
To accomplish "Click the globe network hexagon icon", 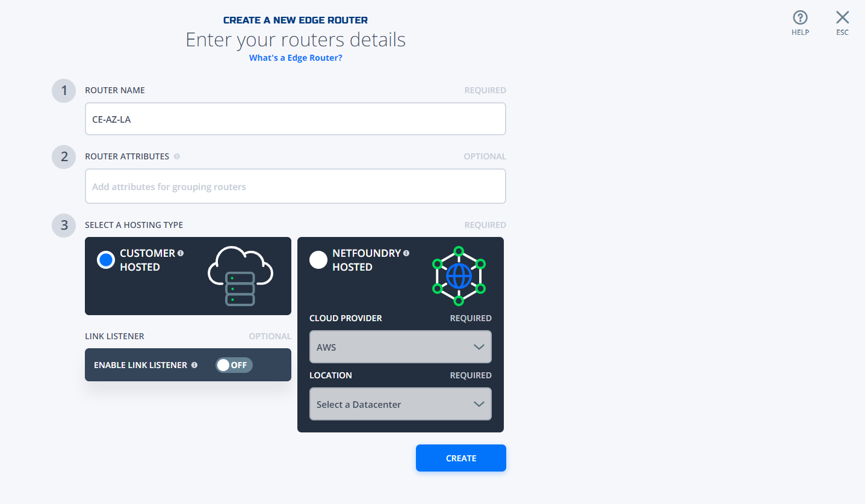I will 459,275.
